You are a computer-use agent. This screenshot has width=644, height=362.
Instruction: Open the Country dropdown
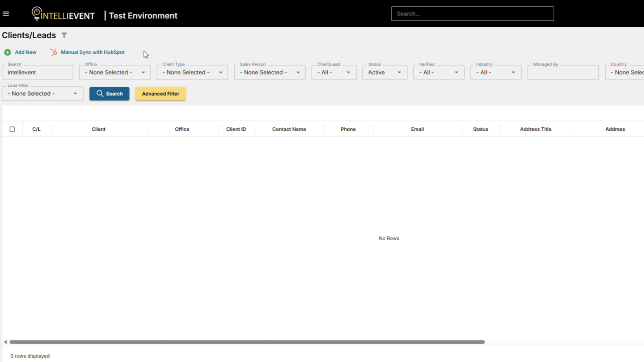625,72
